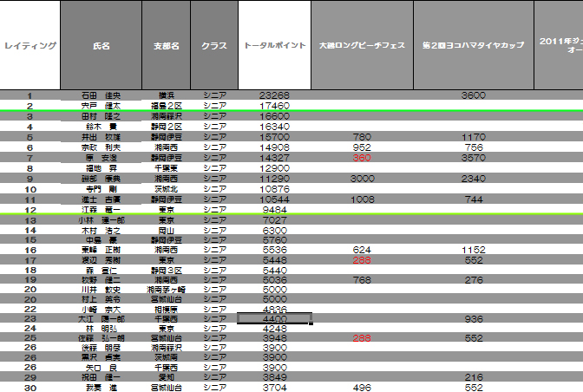Select the 湘南茅ヶ崎 branch cell
This screenshot has width=583, height=392.
click(x=167, y=289)
